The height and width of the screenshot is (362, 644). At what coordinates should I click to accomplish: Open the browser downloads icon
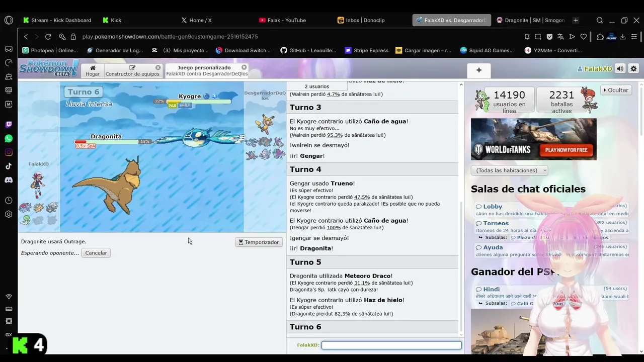[623, 37]
